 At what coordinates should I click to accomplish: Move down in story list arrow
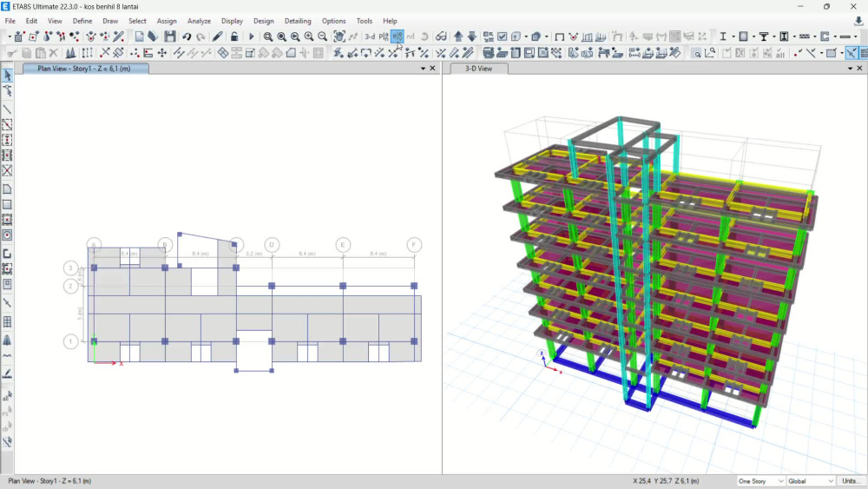472,36
